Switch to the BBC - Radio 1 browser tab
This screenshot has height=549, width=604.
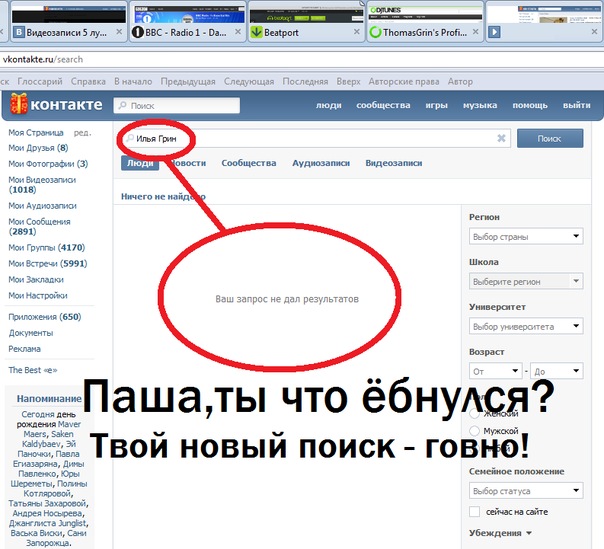click(x=188, y=22)
